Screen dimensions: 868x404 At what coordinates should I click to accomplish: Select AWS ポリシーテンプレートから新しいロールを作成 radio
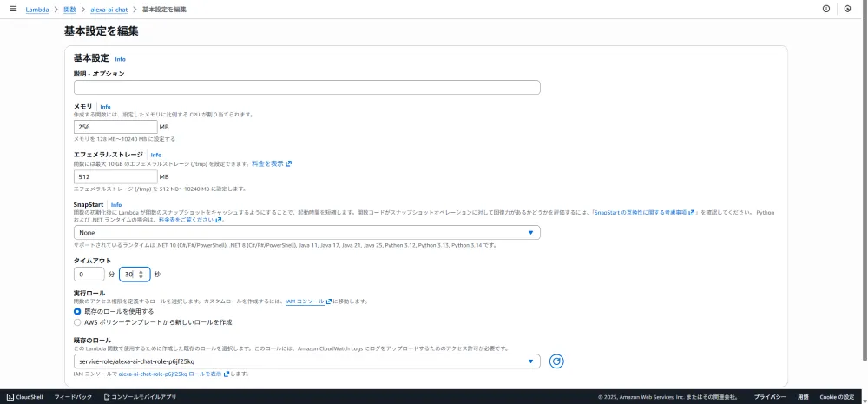click(77, 322)
